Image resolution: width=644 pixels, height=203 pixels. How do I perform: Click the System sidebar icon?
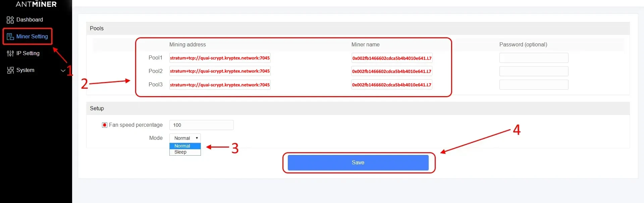[x=10, y=70]
